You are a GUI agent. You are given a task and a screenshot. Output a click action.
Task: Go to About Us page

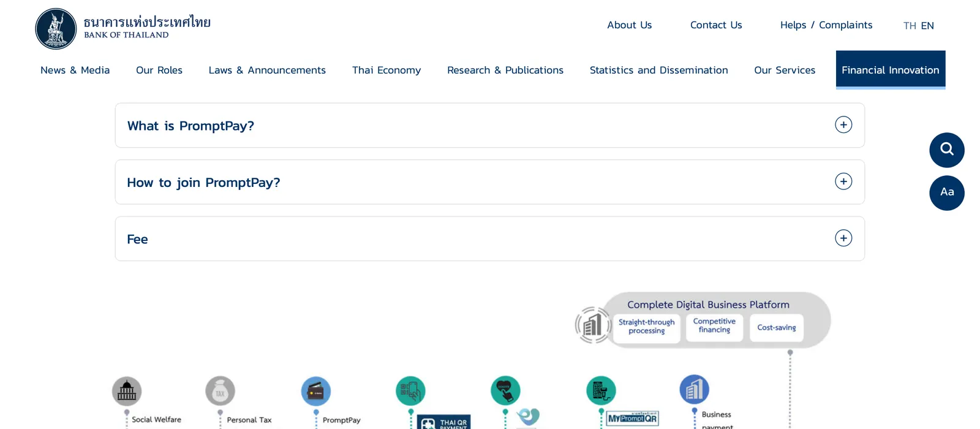[630, 25]
